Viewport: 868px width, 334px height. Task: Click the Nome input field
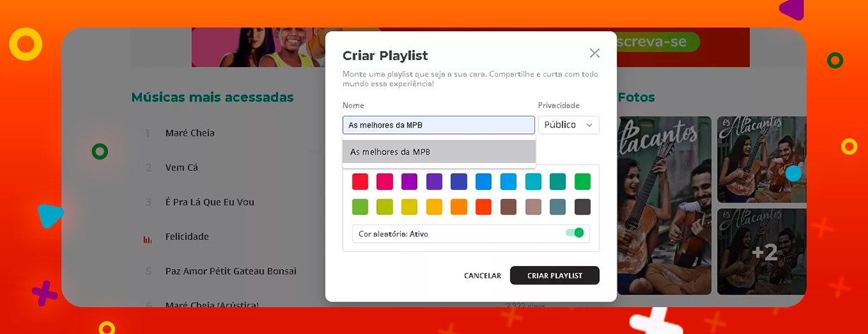point(439,125)
